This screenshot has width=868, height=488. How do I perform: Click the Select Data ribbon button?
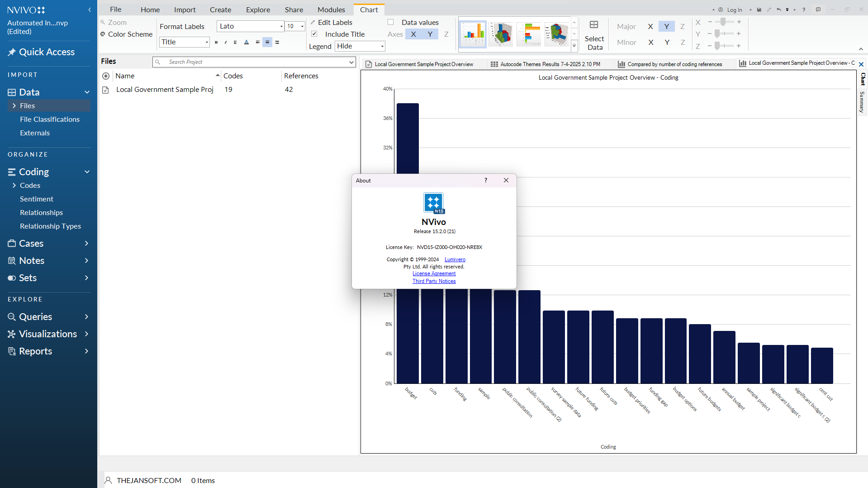pyautogui.click(x=594, y=35)
